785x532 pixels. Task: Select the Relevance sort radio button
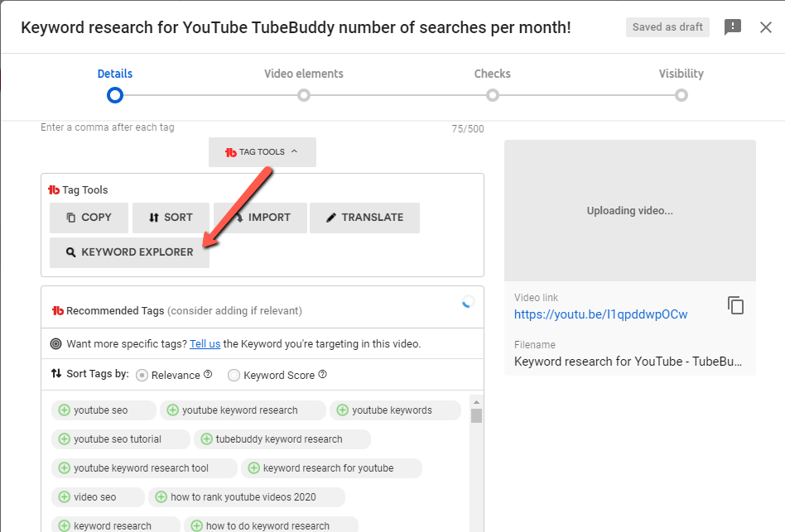tap(142, 376)
